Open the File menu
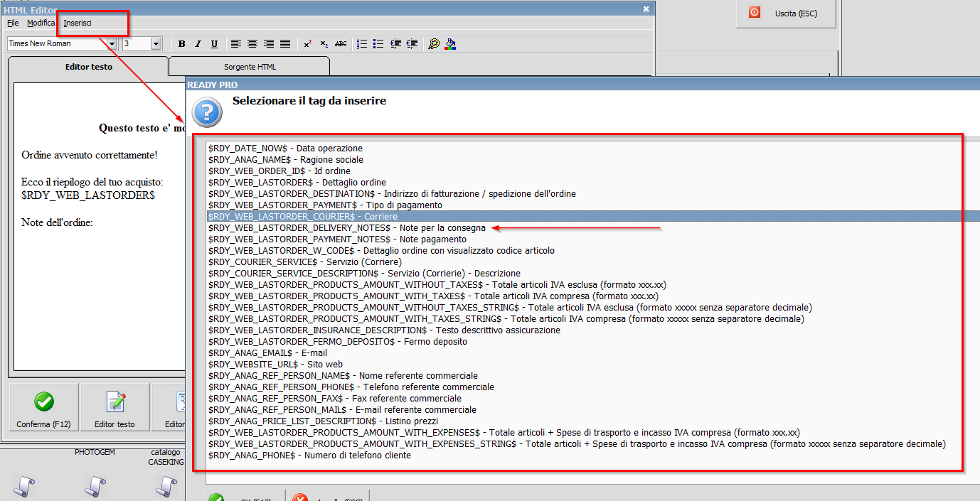 (13, 23)
